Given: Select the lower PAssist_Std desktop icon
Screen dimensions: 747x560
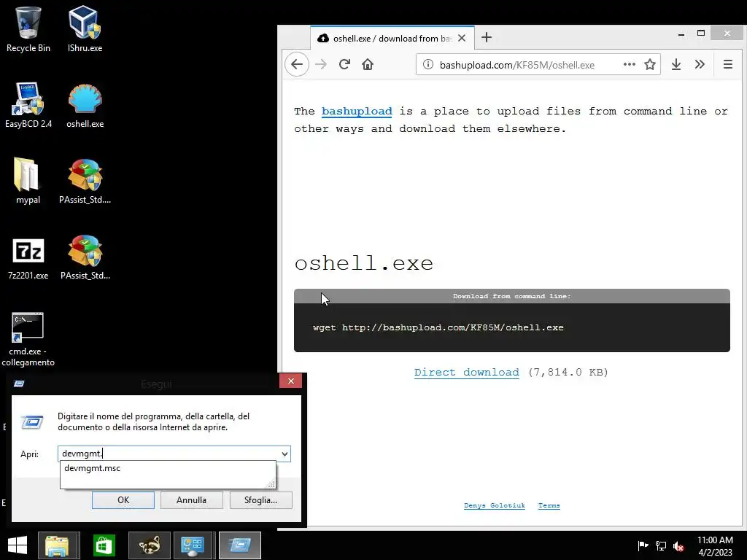Looking at the screenshot, I should pyautogui.click(x=85, y=257).
